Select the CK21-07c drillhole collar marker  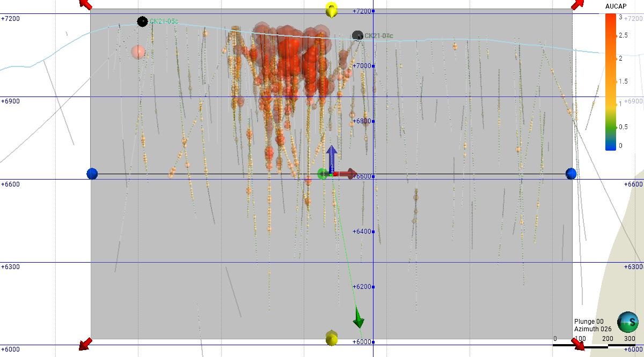(x=357, y=36)
